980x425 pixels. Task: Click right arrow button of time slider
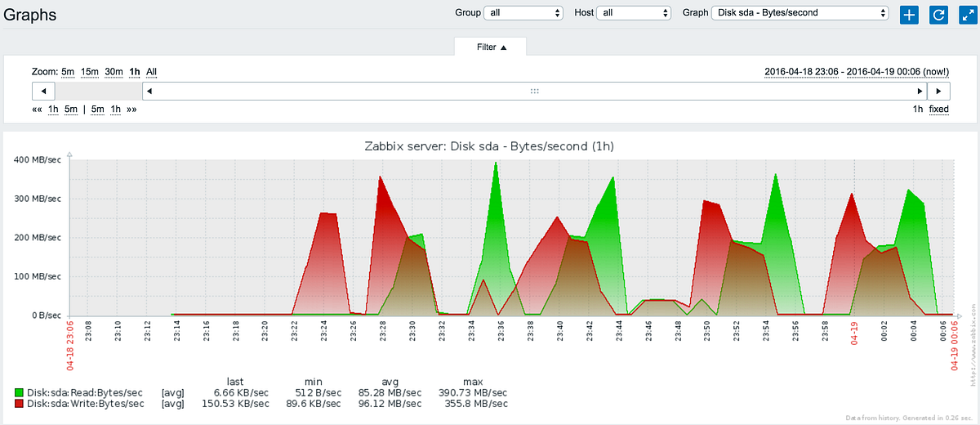pyautogui.click(x=938, y=91)
